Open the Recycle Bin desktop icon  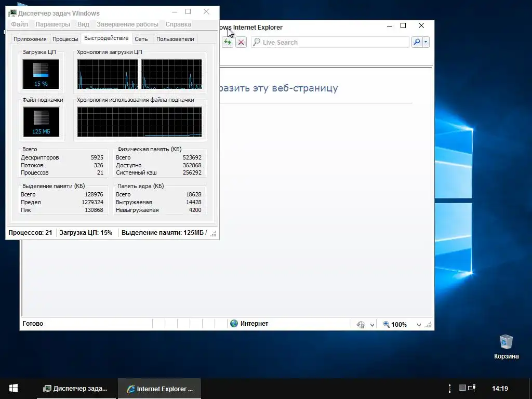click(x=506, y=347)
